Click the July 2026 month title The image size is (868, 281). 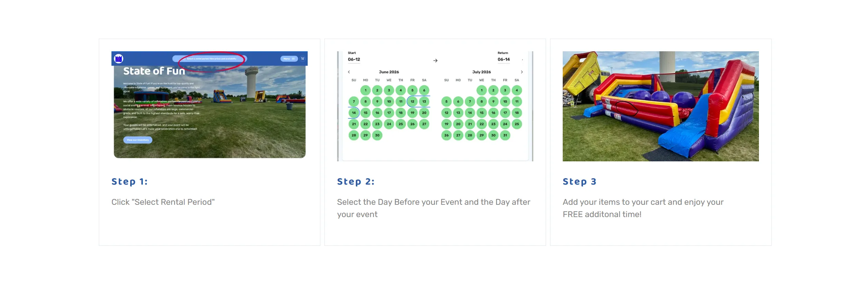point(481,72)
